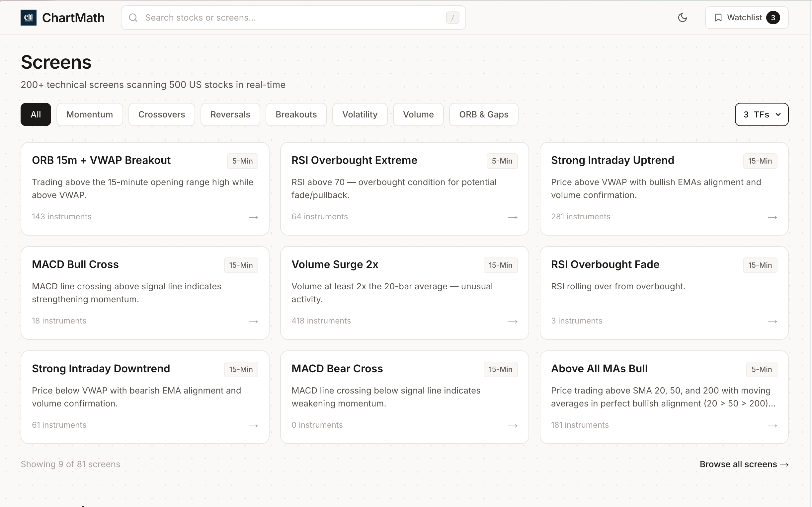Viewport: 812px width, 507px height.
Task: Open the Strong Intraday Uptrend screen card
Action: pos(663,188)
